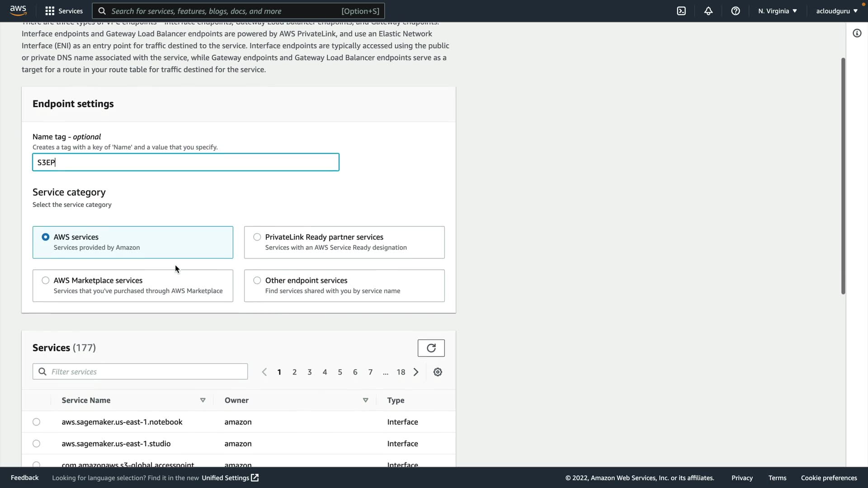Open the Services menu
Viewport: 868px width, 488px height.
click(x=64, y=11)
